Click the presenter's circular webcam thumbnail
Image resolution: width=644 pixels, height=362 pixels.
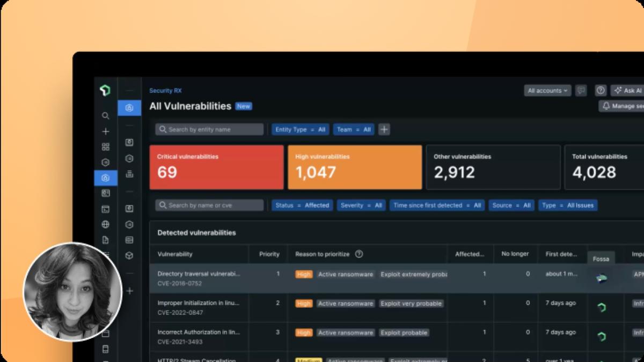[72, 292]
